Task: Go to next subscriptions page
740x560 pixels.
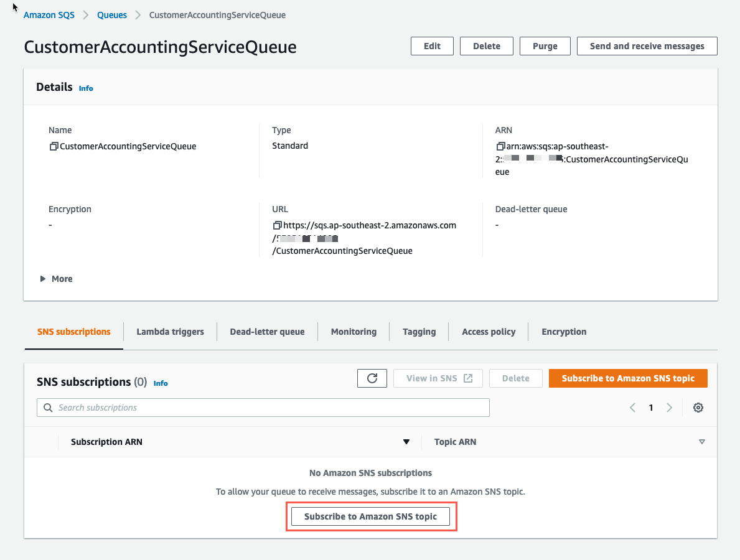Action: point(669,408)
